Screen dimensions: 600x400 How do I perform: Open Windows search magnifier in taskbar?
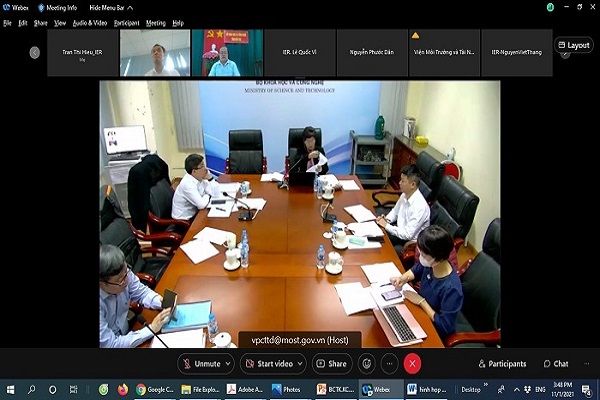31,390
